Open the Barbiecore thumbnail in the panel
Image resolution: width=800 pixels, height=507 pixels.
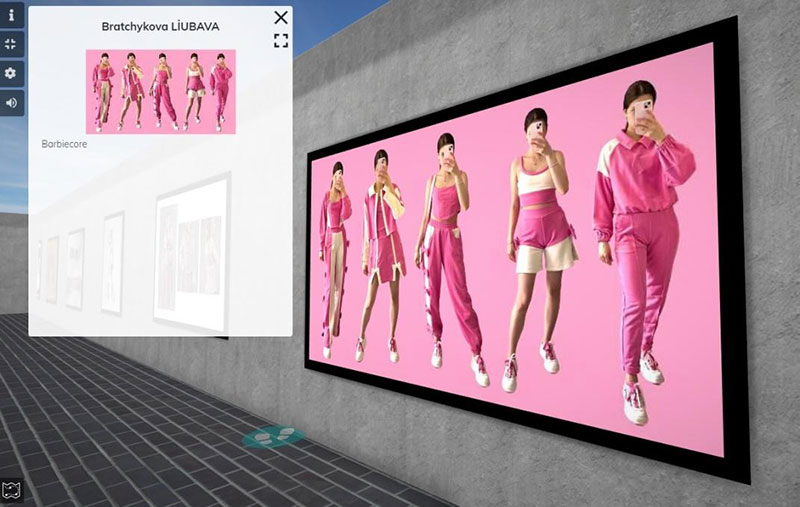point(161,91)
